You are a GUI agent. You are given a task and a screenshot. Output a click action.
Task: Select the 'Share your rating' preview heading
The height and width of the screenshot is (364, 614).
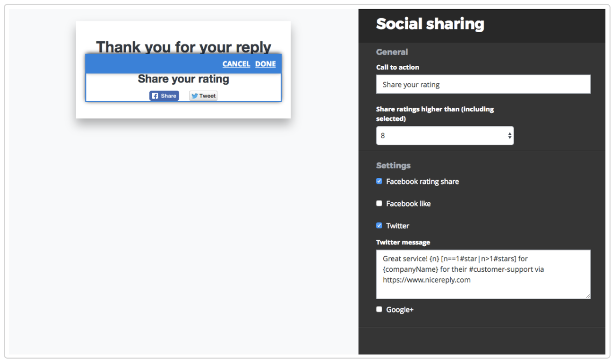[184, 79]
